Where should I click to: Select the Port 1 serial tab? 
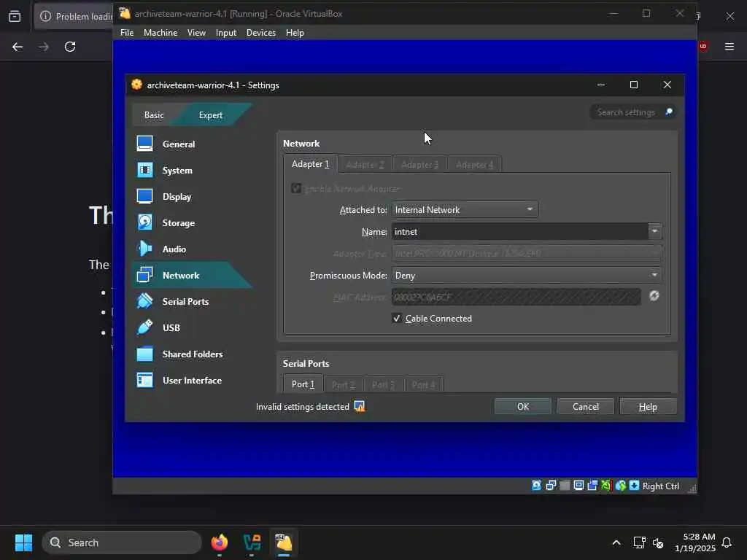coord(303,384)
